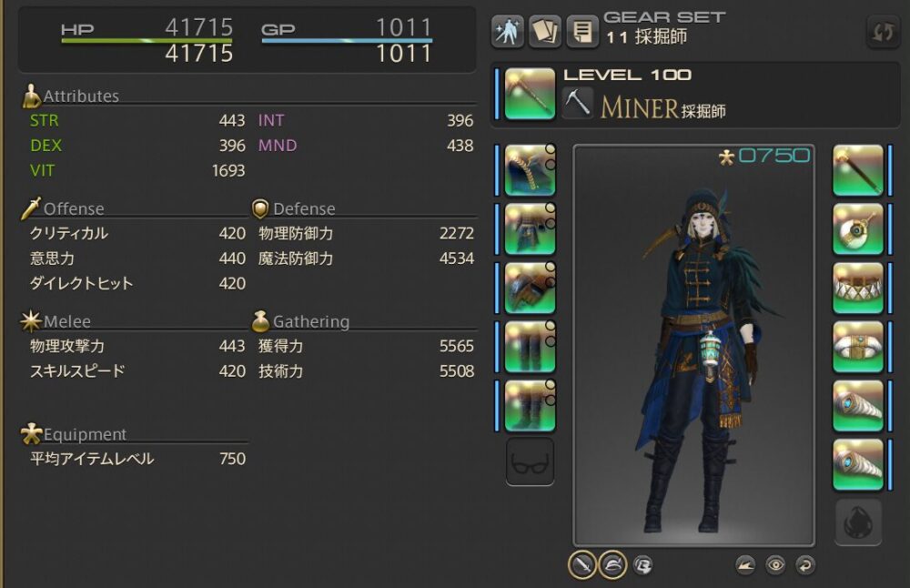
Task: Toggle weapon drawn display under character preview
Action: pos(582,564)
